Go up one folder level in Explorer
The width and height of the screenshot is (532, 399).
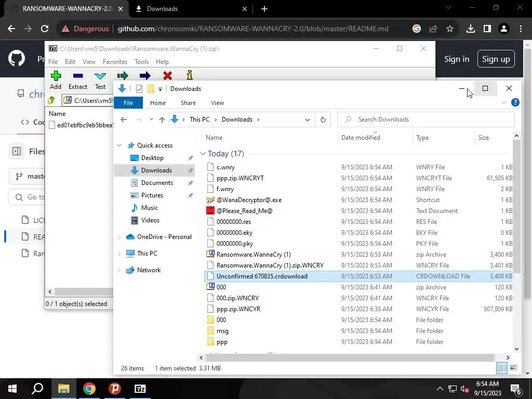(x=162, y=119)
